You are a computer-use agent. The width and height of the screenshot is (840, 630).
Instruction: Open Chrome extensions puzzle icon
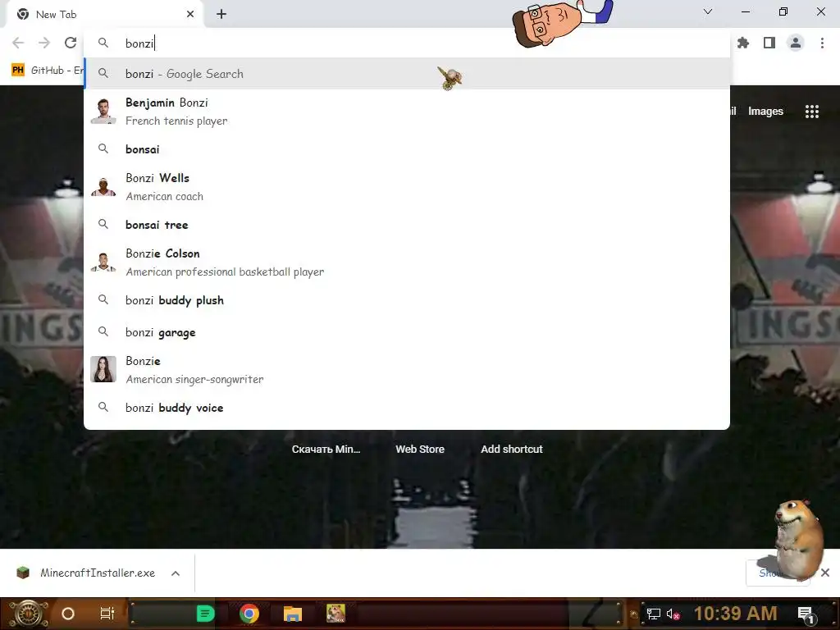(x=743, y=43)
